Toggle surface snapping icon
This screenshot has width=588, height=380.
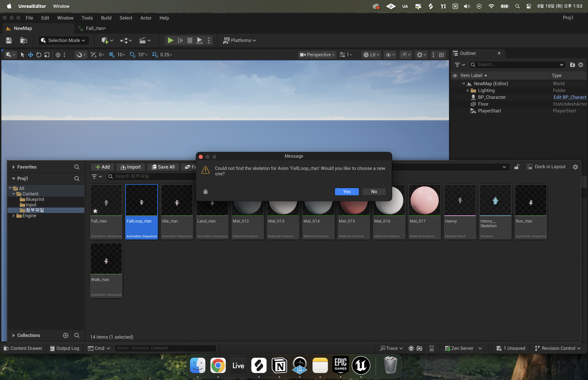(x=93, y=55)
